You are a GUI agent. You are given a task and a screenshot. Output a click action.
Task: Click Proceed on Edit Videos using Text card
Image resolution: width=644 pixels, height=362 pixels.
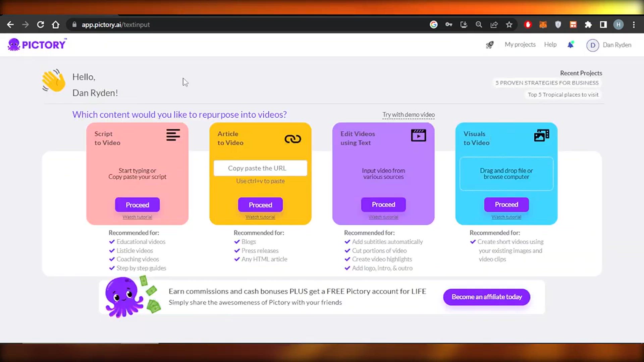click(x=383, y=204)
